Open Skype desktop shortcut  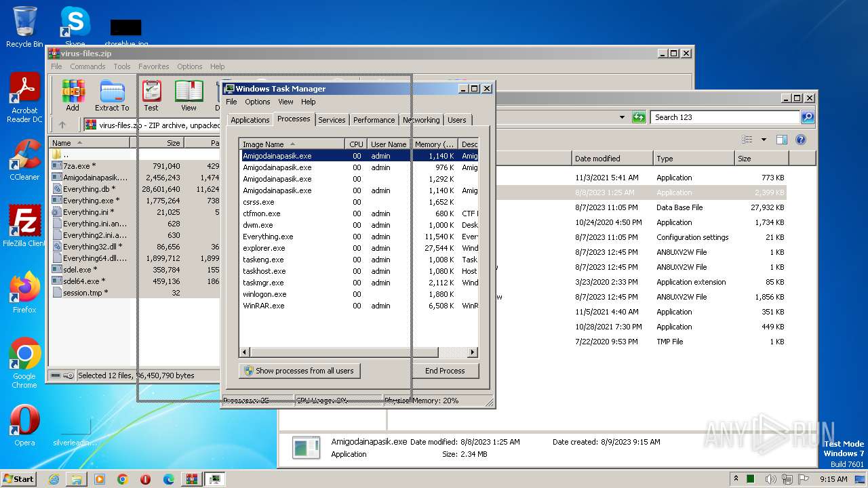click(x=75, y=26)
